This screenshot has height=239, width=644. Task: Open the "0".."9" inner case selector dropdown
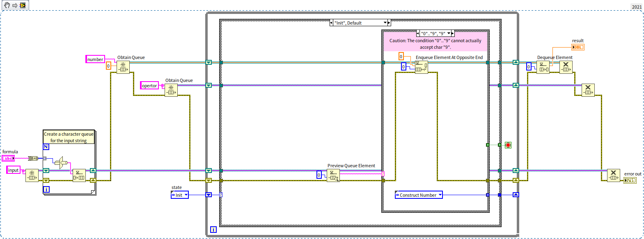click(x=449, y=34)
